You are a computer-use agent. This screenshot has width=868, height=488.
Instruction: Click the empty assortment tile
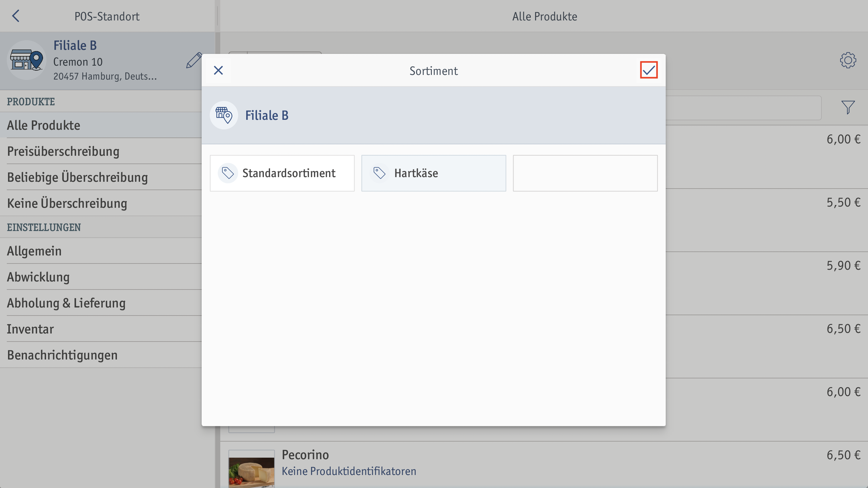pyautogui.click(x=585, y=173)
